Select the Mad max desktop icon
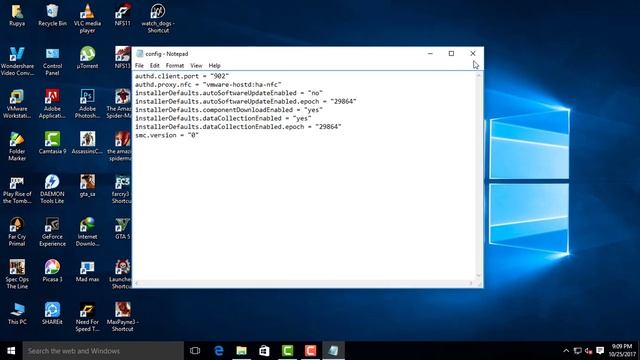Image resolution: width=640 pixels, height=360 pixels. 87,271
